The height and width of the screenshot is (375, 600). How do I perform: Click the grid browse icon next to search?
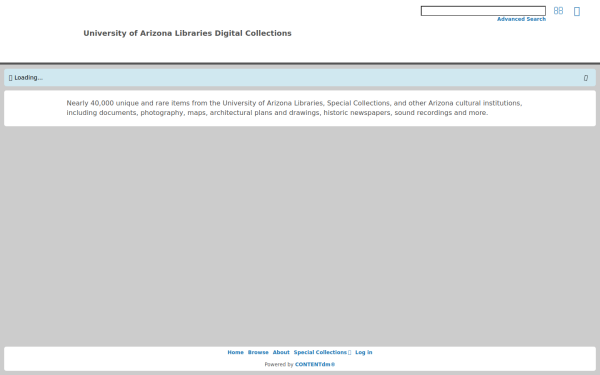558,11
